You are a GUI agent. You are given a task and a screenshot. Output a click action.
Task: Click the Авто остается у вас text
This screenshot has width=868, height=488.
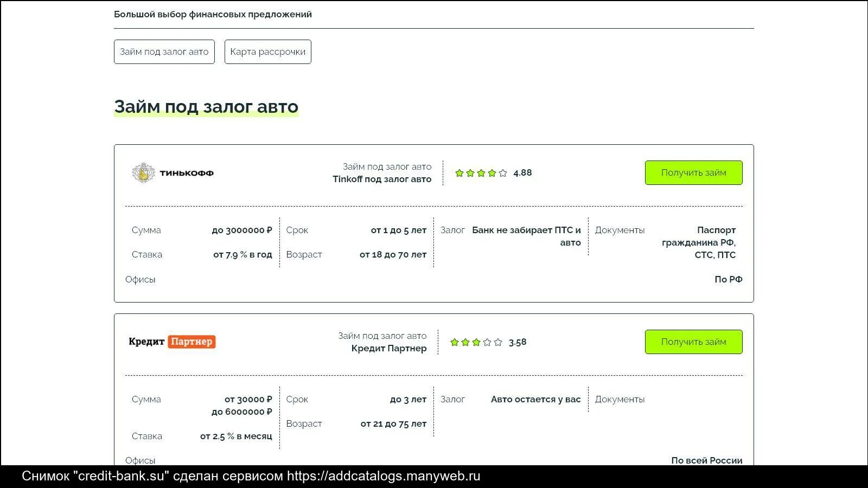536,399
